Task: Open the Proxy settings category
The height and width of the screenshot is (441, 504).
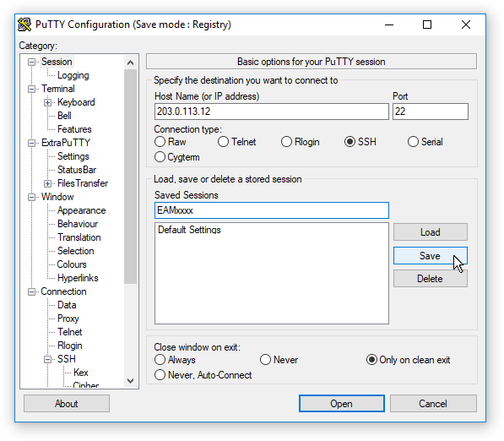Action: [x=68, y=318]
